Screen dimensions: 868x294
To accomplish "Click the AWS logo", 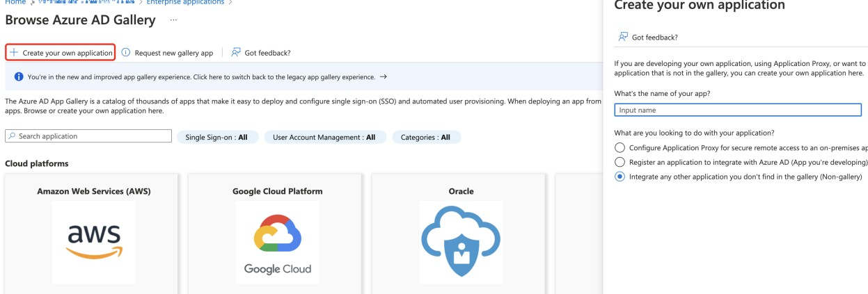I will pos(94,243).
